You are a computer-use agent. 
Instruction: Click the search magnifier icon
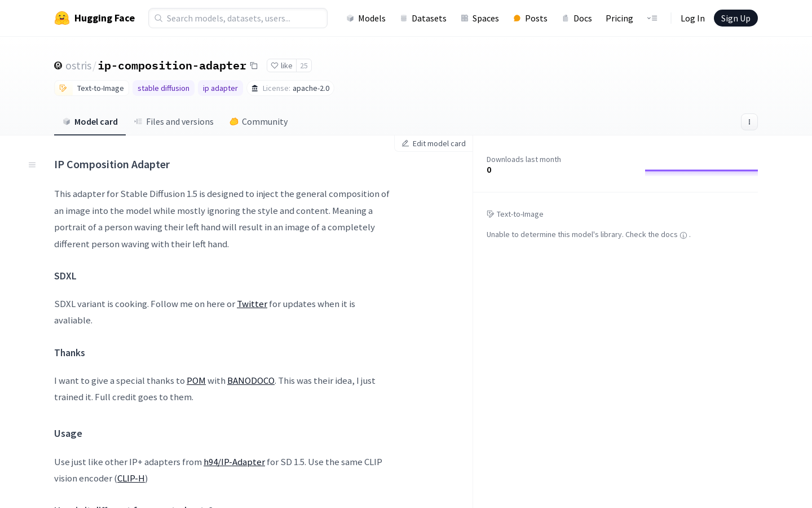[158, 18]
